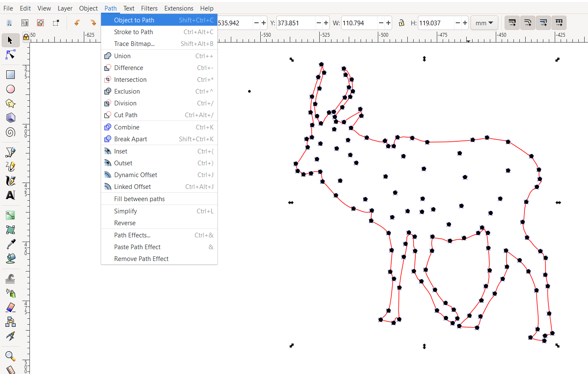Image resolution: width=588 pixels, height=374 pixels.
Task: Select the Zoom magnifier tool
Action: click(x=11, y=356)
